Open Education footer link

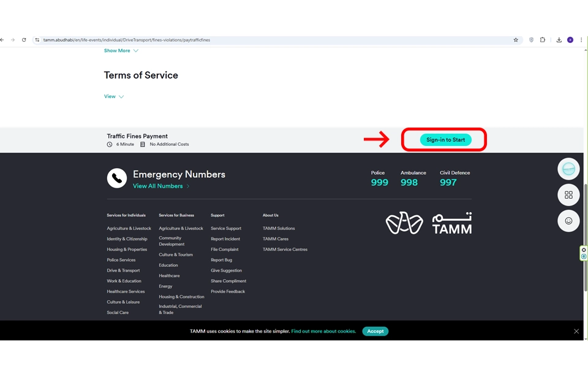168,265
